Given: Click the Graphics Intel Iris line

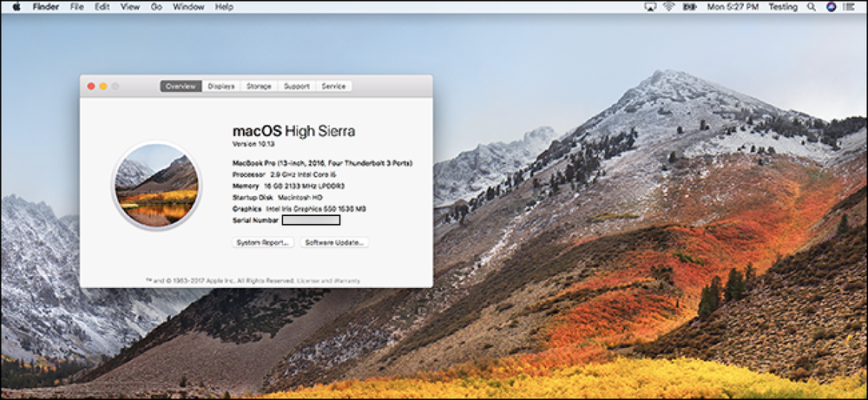Looking at the screenshot, I should tap(299, 208).
